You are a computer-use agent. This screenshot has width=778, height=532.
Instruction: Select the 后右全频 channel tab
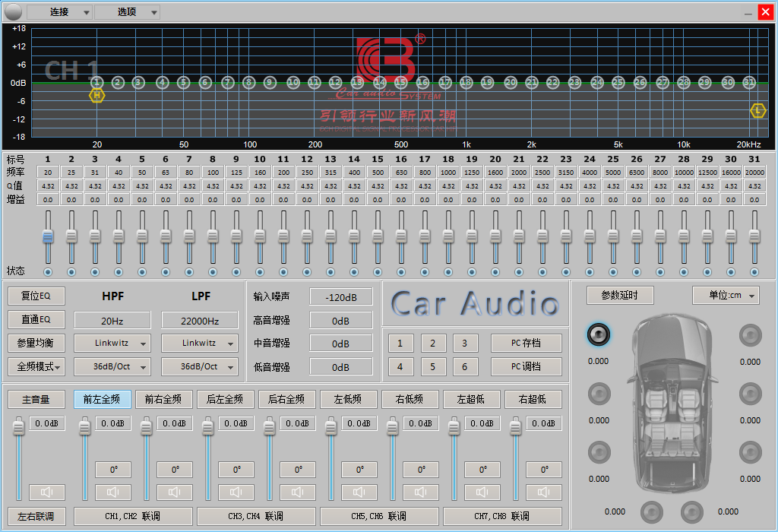pos(286,399)
